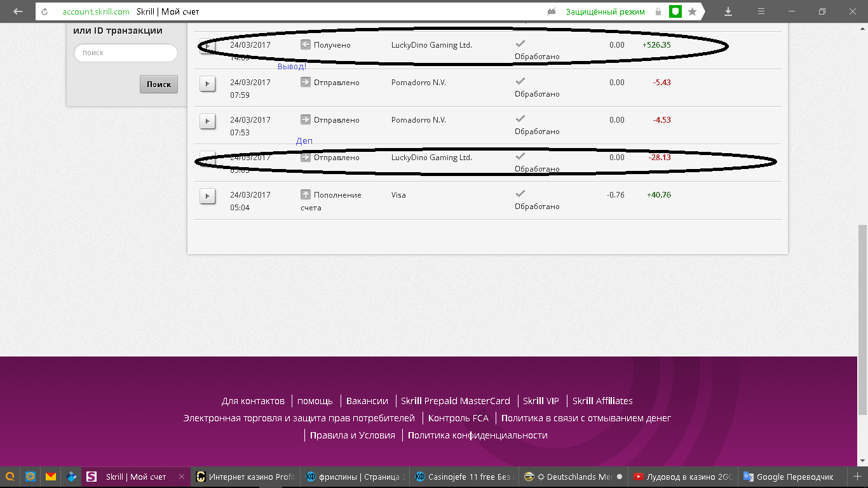Click the или ID транзакции heading
Image resolution: width=868 pixels, height=488 pixels.
[x=118, y=30]
